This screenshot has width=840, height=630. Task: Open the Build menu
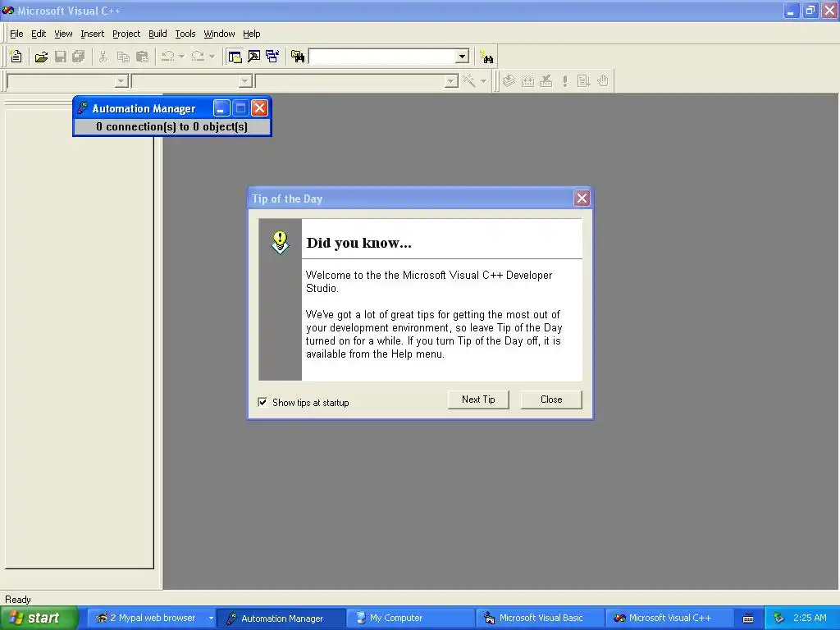(157, 34)
